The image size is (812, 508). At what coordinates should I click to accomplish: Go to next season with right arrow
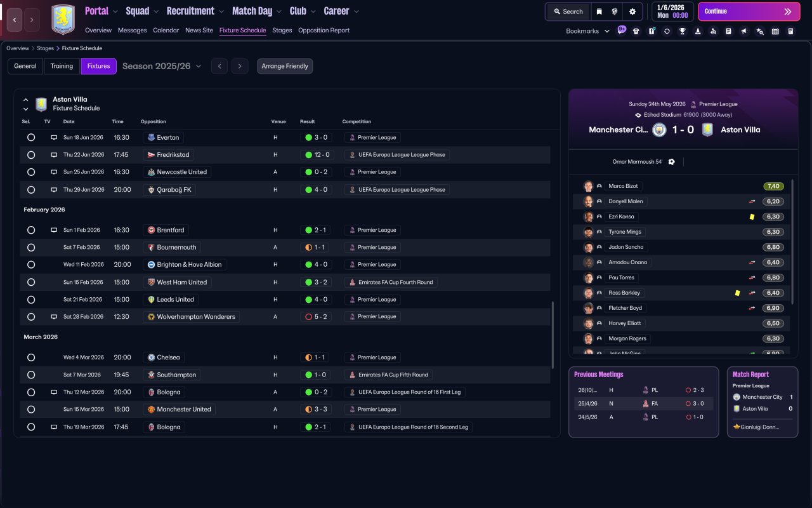coord(239,66)
